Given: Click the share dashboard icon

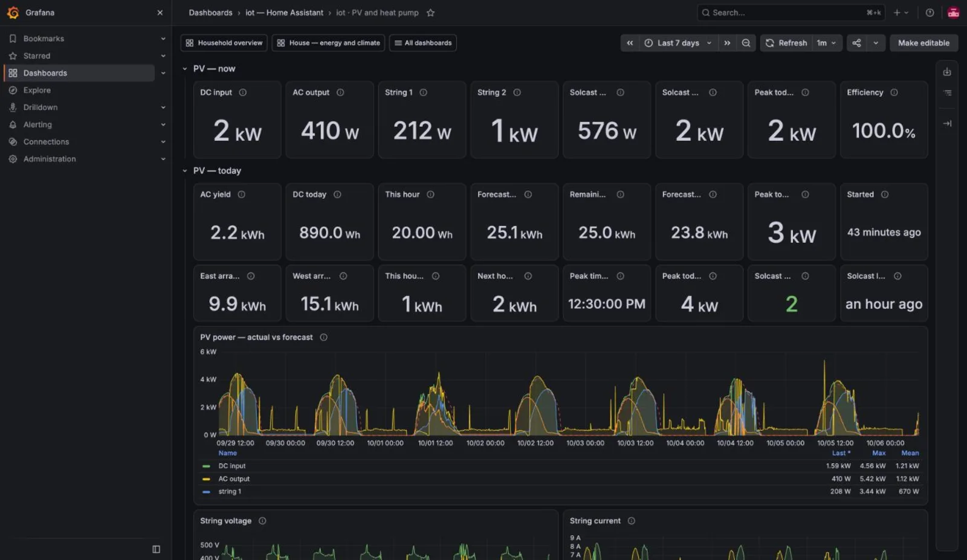Looking at the screenshot, I should point(856,43).
